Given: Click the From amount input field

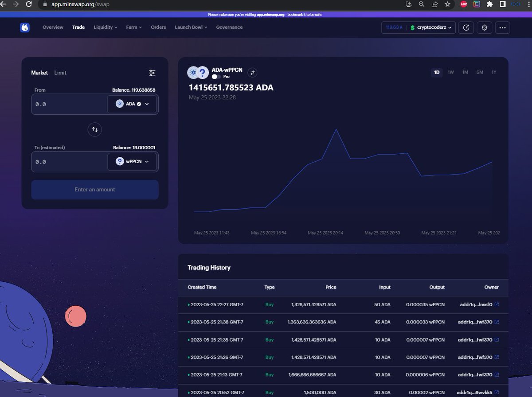Looking at the screenshot, I should point(69,104).
